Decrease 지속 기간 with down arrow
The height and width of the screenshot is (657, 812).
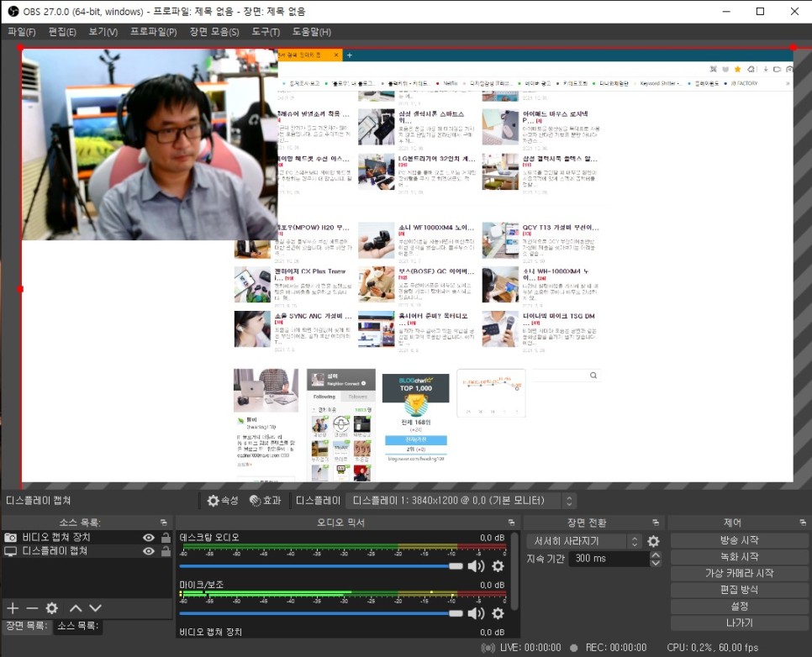[656, 563]
